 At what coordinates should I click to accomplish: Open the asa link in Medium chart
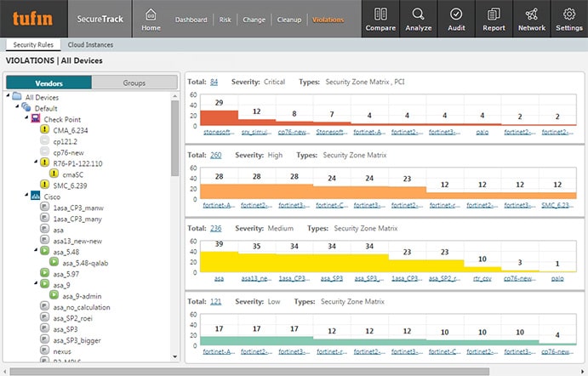click(219, 278)
